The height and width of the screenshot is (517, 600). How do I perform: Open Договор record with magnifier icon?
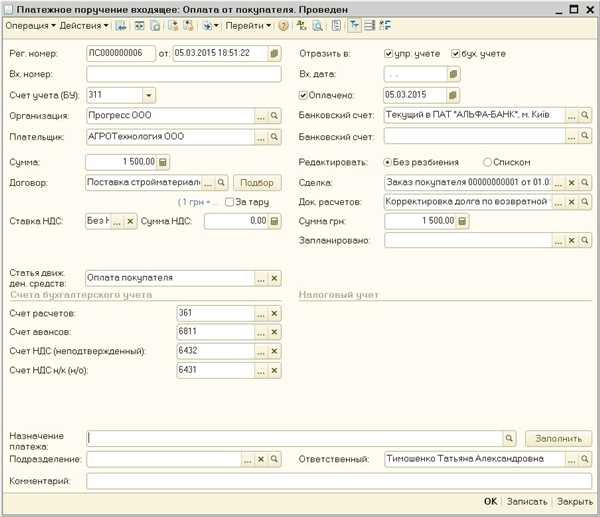tap(221, 183)
